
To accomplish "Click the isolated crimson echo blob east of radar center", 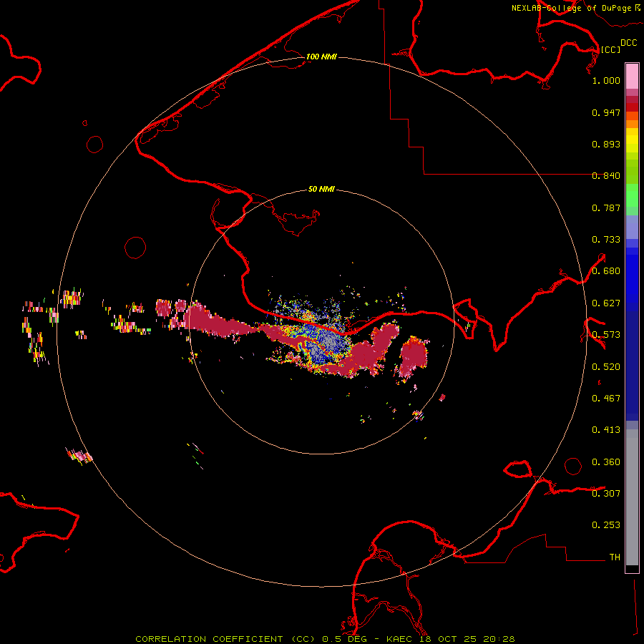I will (x=414, y=357).
